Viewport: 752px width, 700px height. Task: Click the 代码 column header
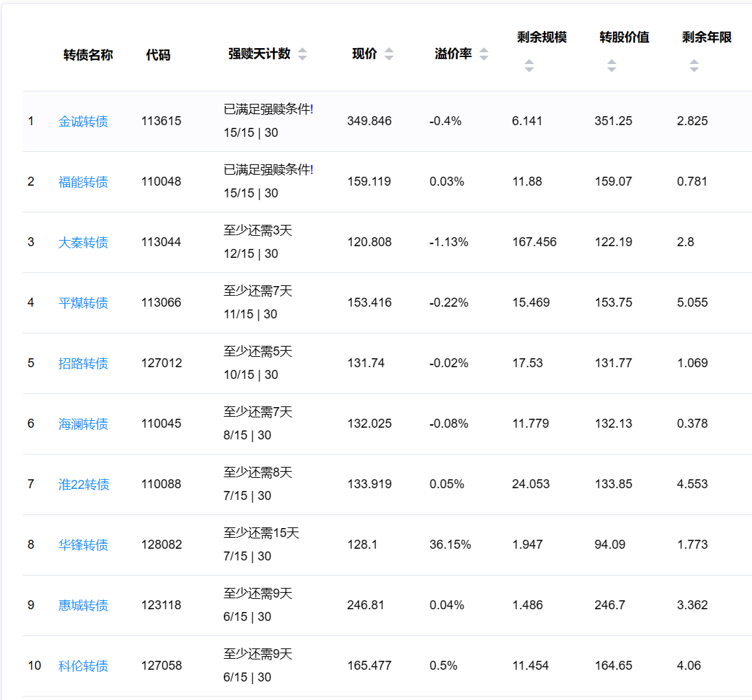pyautogui.click(x=158, y=55)
